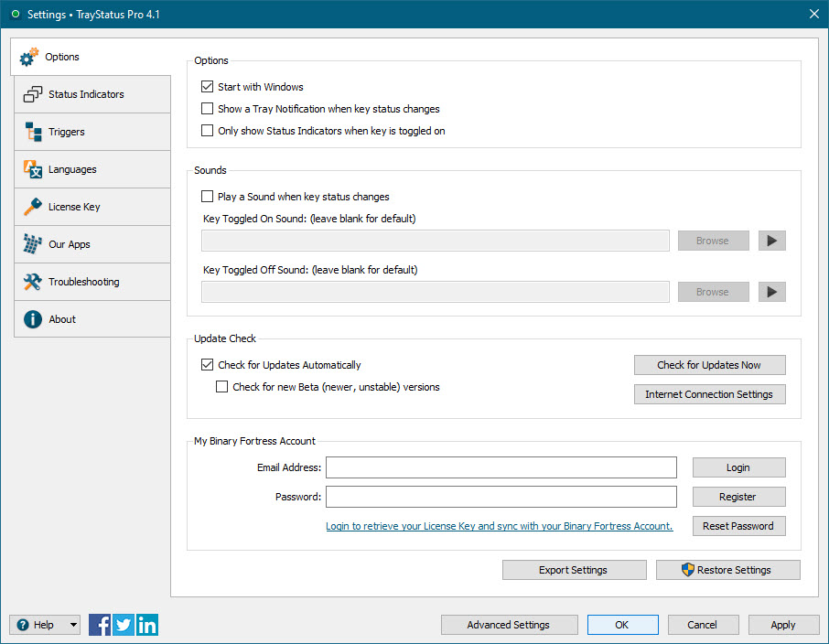Click the Status Indicators windows icon

pyautogui.click(x=33, y=94)
